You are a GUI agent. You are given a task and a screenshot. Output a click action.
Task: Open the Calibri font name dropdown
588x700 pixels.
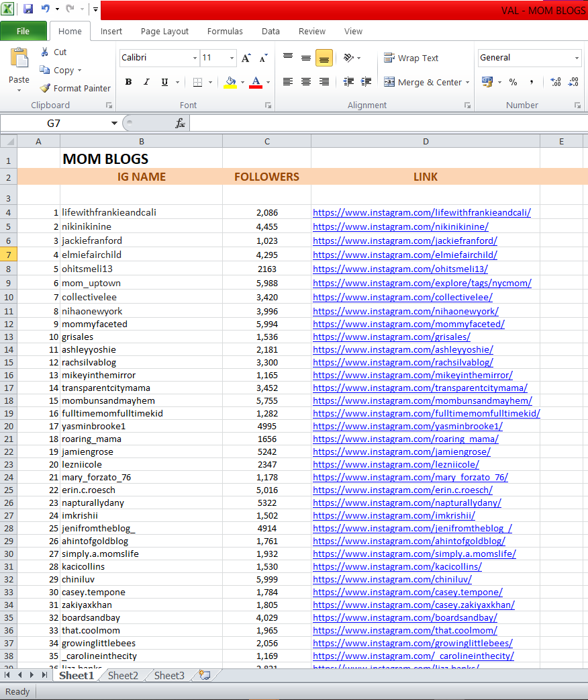coord(195,58)
